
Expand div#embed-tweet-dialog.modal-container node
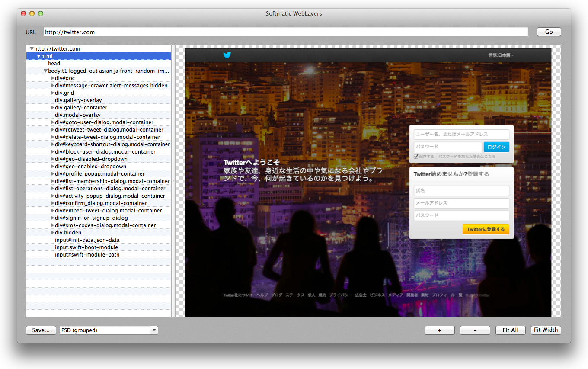pyautogui.click(x=52, y=211)
